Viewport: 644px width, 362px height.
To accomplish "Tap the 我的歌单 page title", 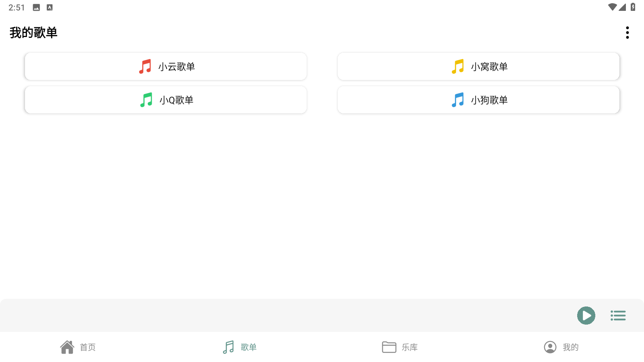I will pos(34,33).
